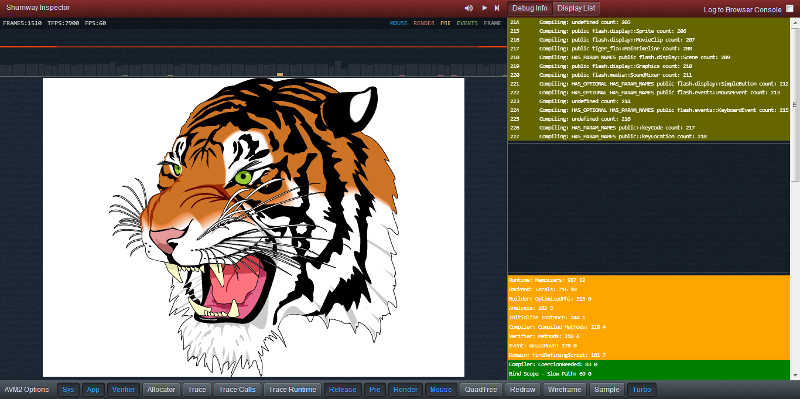This screenshot has width=800, height=399.
Task: Enable Log to Browser Console checkbox
Action: (x=790, y=9)
